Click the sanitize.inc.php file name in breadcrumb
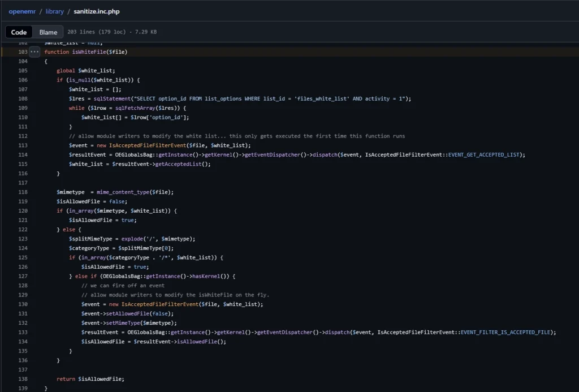Screen dimensions: 579x392 click(96, 11)
